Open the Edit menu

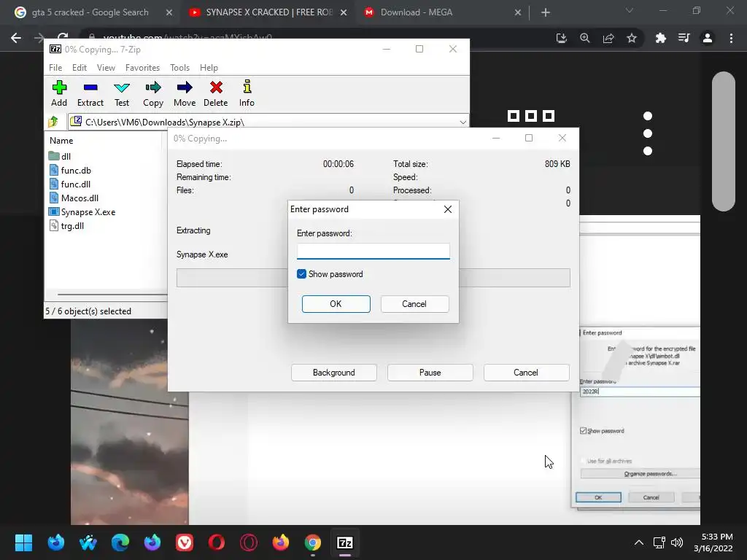(x=79, y=68)
